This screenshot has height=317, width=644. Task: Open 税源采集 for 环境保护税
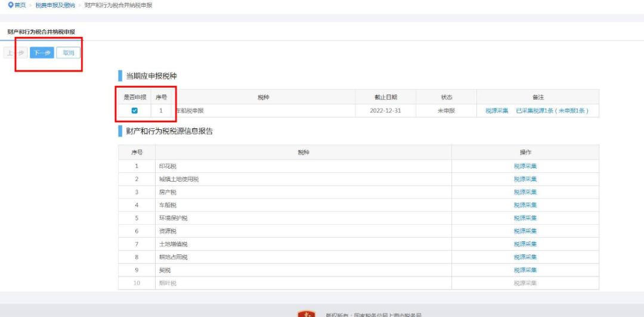click(525, 218)
